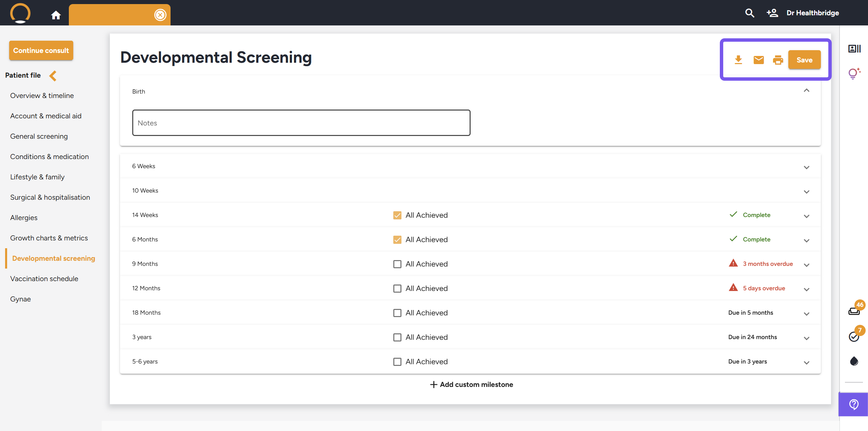
Task: Go to the home icon
Action: pos(56,15)
